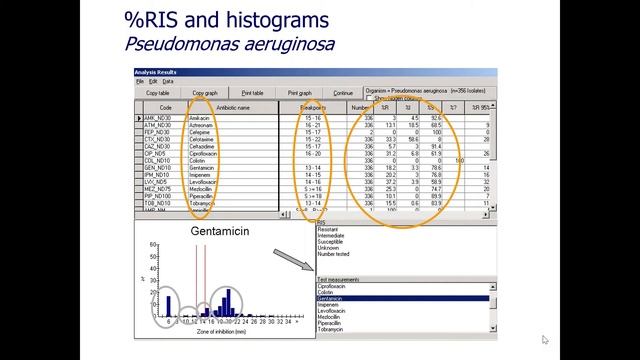Image resolution: width=640 pixels, height=360 pixels.
Task: Toggle the Show hidden columns checkbox
Action: tap(369, 98)
